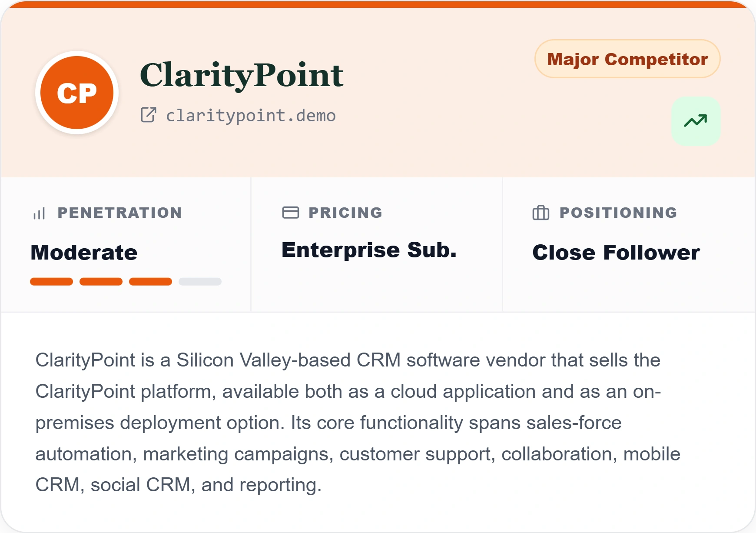Screen dimensions: 756x533
Task: Click the Close Follower positioning value
Action: [x=616, y=253]
